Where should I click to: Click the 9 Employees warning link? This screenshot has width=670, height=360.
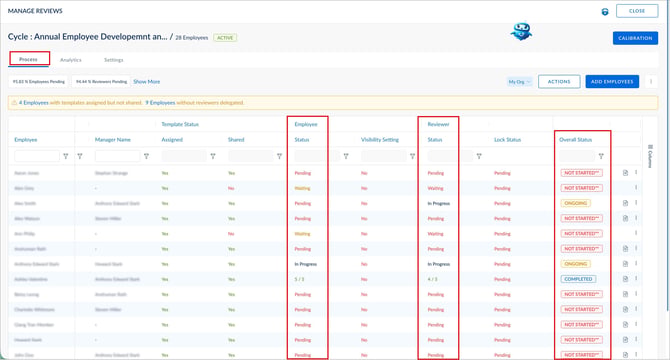pyautogui.click(x=160, y=102)
